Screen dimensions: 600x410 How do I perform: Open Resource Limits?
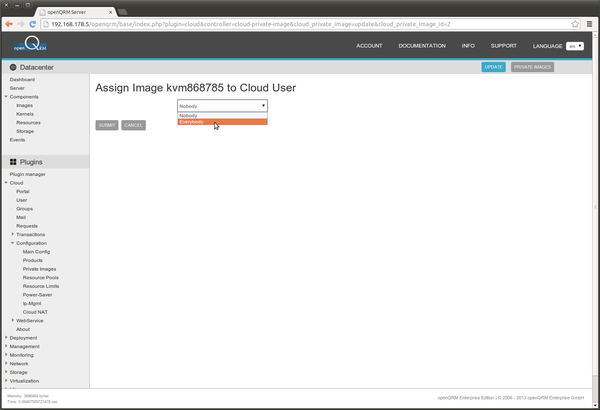pyautogui.click(x=41, y=286)
